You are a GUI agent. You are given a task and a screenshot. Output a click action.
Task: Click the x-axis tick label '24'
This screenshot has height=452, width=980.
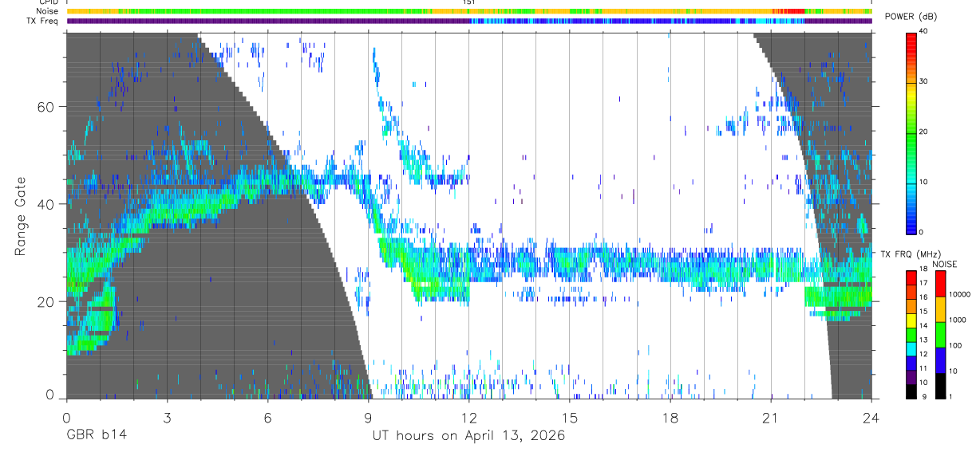(871, 418)
